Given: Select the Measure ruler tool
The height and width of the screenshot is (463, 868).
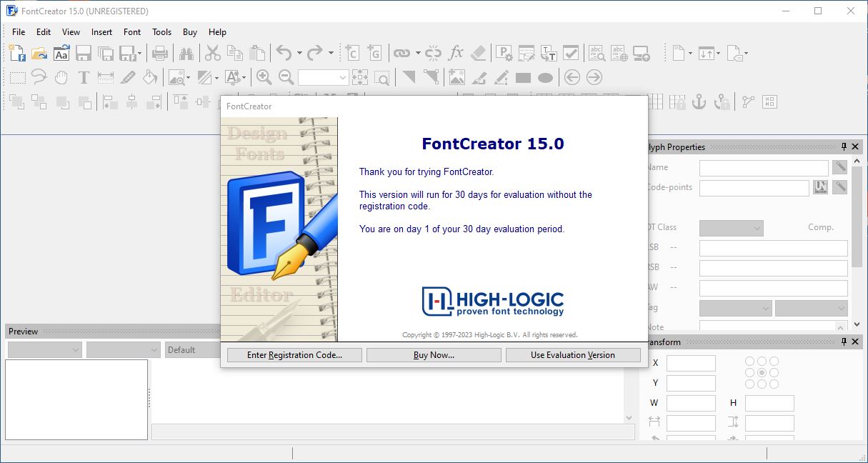Looking at the screenshot, I should pyautogui.click(x=106, y=77).
